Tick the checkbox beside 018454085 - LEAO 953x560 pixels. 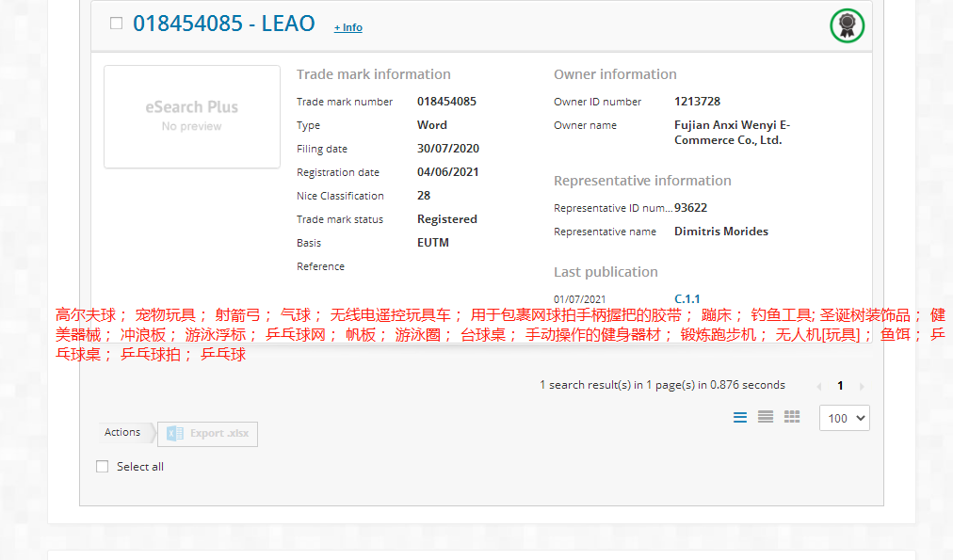click(117, 24)
